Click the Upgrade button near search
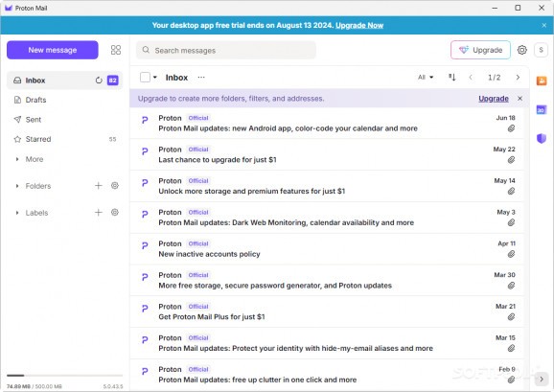This screenshot has width=554, height=392. pyautogui.click(x=480, y=50)
